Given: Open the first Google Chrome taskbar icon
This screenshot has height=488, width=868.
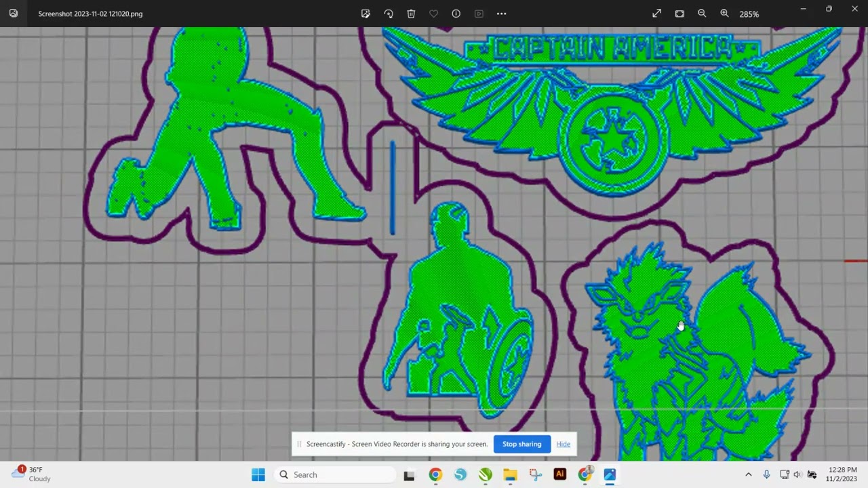Looking at the screenshot, I should tap(435, 474).
